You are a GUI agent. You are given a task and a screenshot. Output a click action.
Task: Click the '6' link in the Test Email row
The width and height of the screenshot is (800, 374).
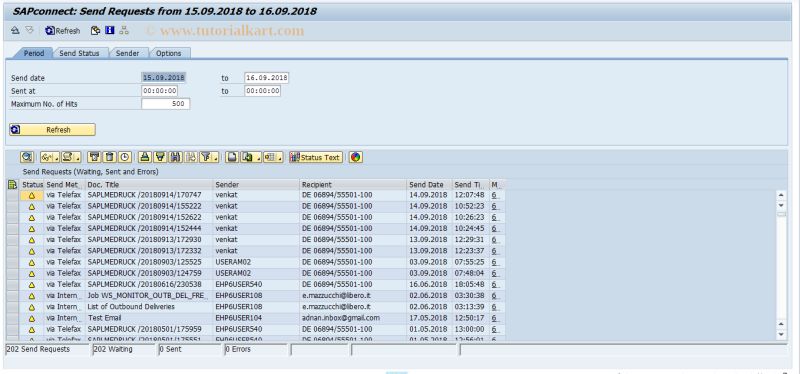(494, 318)
